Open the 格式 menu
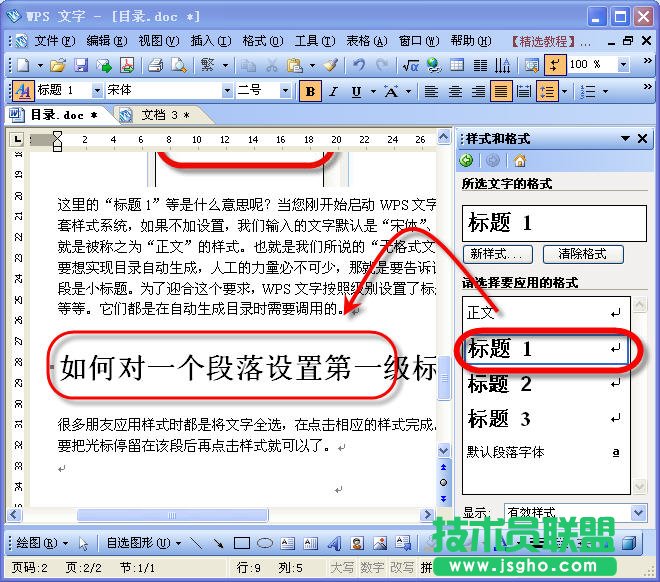 [263, 41]
